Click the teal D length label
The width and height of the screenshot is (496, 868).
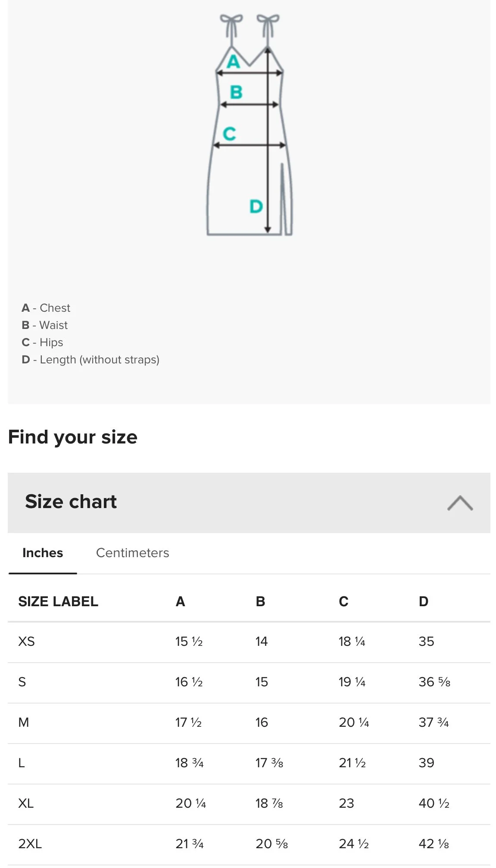pos(256,206)
